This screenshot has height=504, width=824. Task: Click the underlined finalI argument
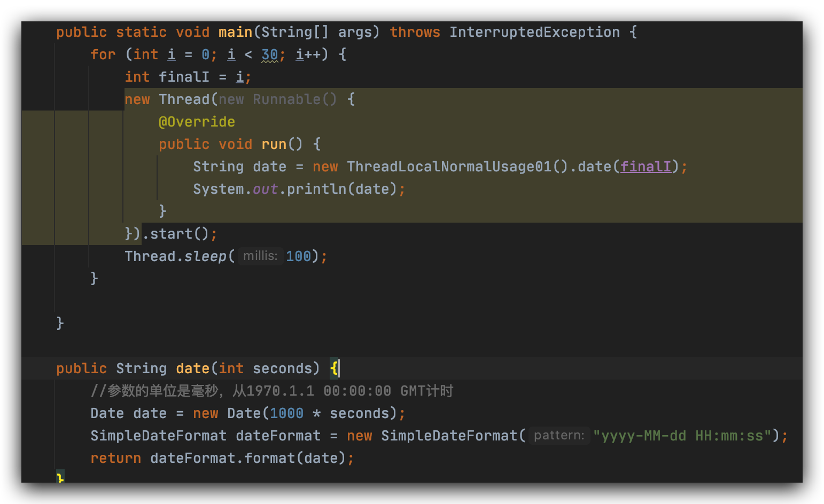coord(646,167)
